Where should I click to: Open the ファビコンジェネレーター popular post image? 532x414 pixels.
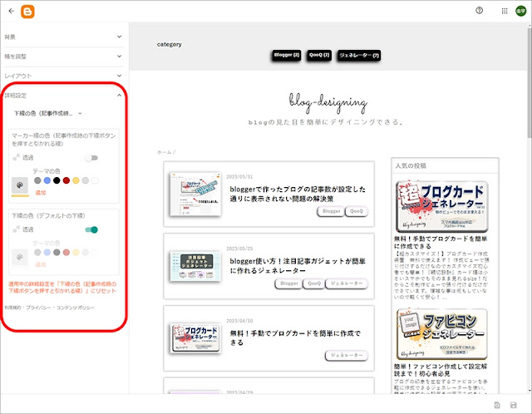coord(441,334)
